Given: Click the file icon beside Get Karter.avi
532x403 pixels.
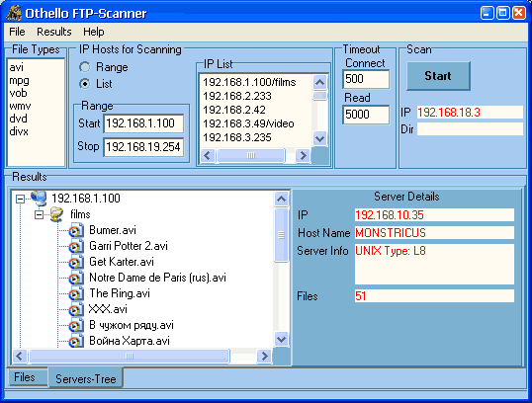Looking at the screenshot, I should [x=76, y=262].
